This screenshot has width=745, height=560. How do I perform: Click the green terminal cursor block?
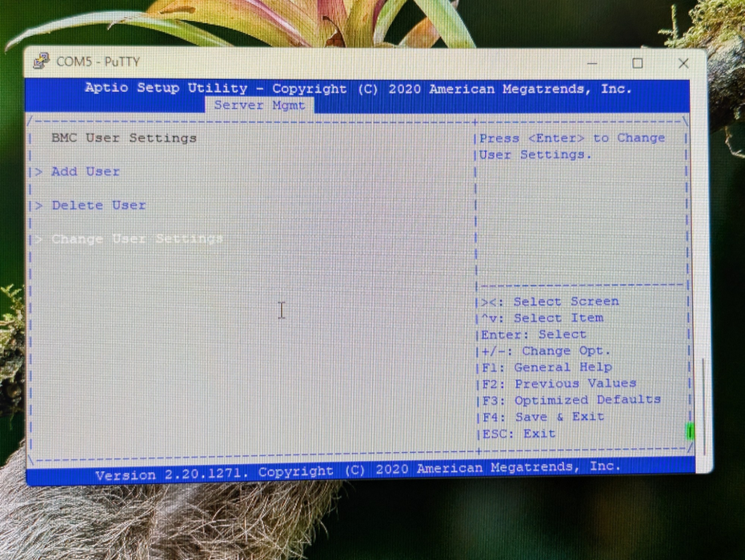pyautogui.click(x=690, y=432)
